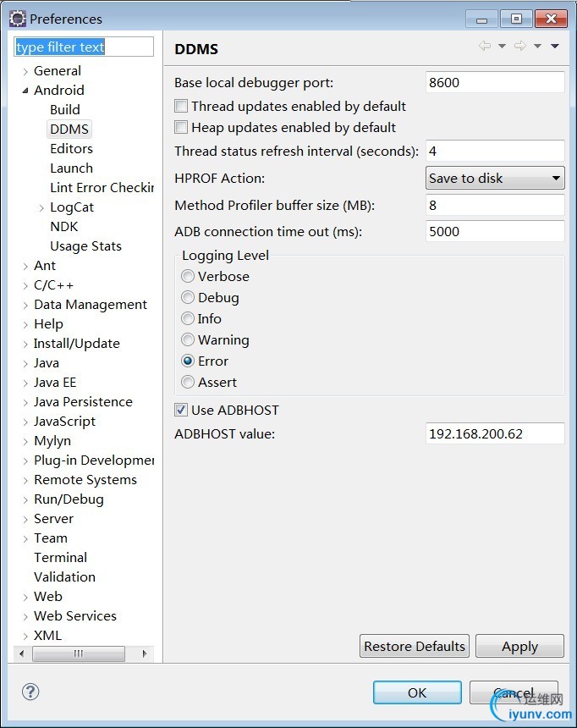Click the Cancel button
577x728 pixels.
(514, 692)
